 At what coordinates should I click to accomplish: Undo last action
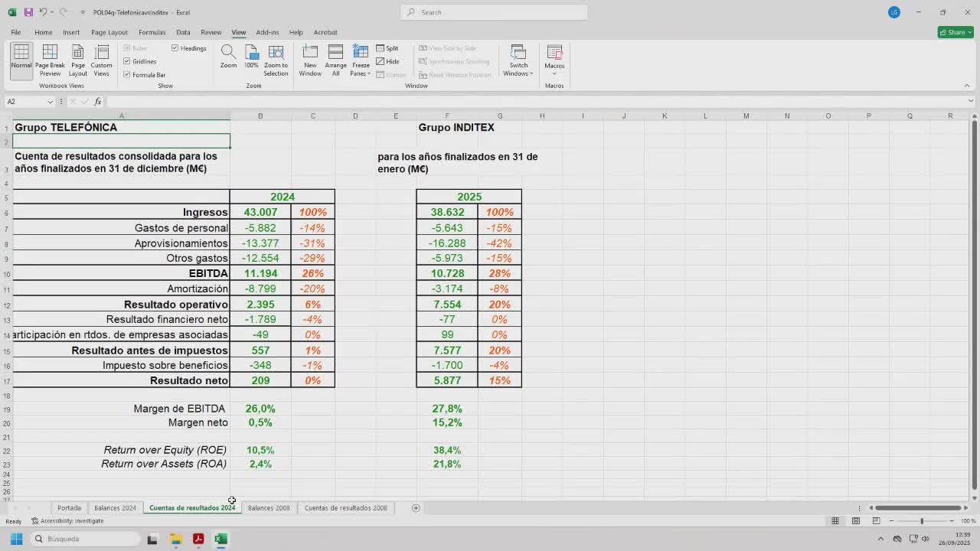pyautogui.click(x=43, y=12)
